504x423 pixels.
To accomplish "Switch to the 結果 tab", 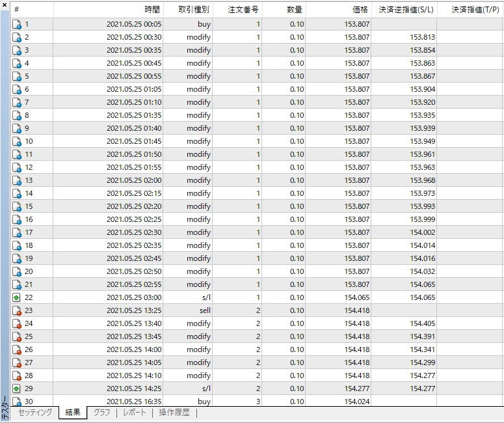I will pyautogui.click(x=73, y=413).
